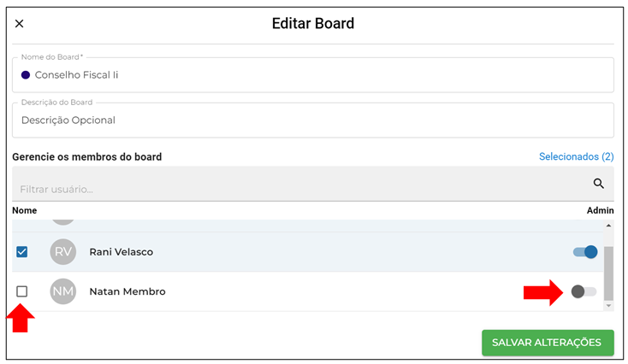Image resolution: width=628 pixels, height=364 pixels.
Task: Check the Natan Membro checkbox
Action: pyautogui.click(x=22, y=291)
